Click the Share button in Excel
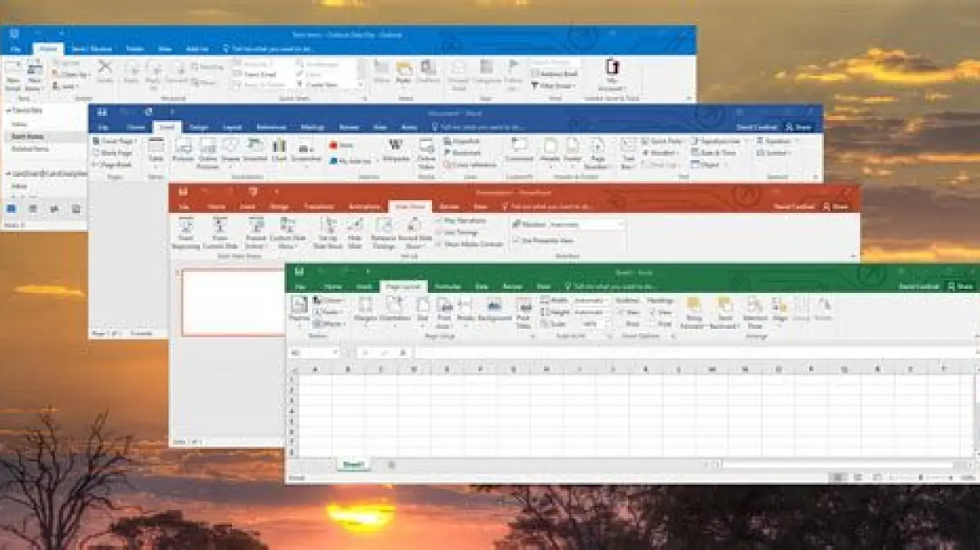 click(x=960, y=286)
